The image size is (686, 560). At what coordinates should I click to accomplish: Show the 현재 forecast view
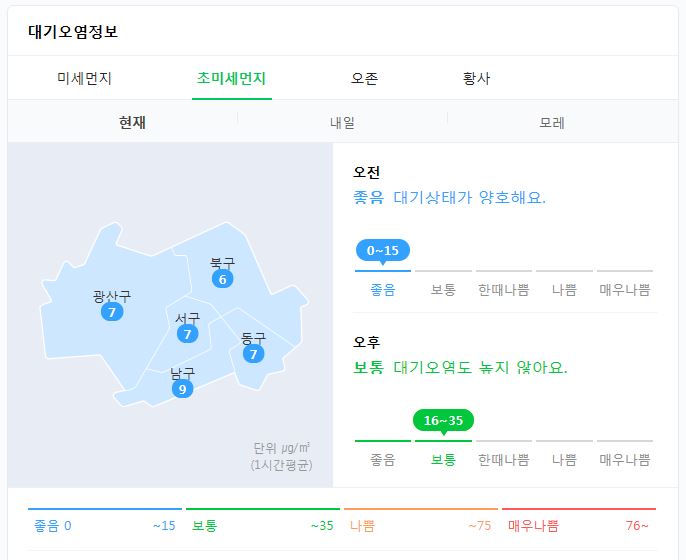(133, 122)
